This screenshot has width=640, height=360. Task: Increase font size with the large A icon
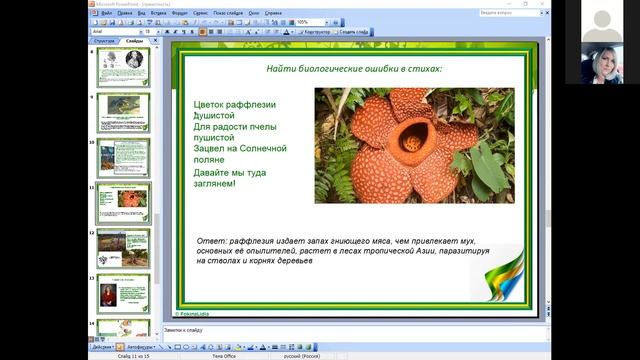pyautogui.click(x=248, y=32)
